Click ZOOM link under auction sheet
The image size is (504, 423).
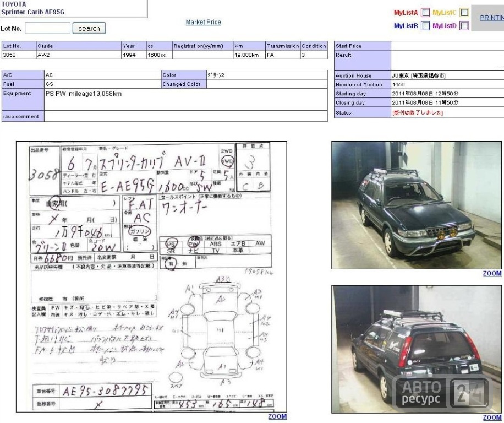click(277, 416)
